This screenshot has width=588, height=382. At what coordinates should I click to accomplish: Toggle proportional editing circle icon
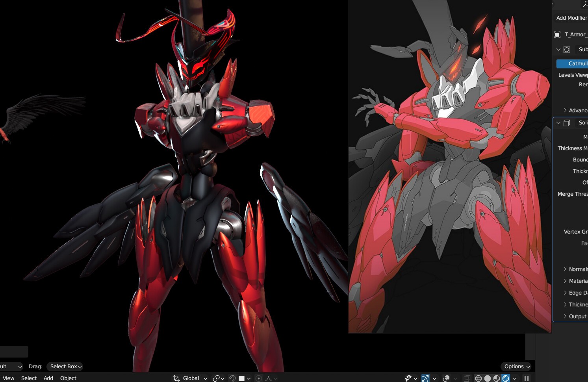click(259, 378)
